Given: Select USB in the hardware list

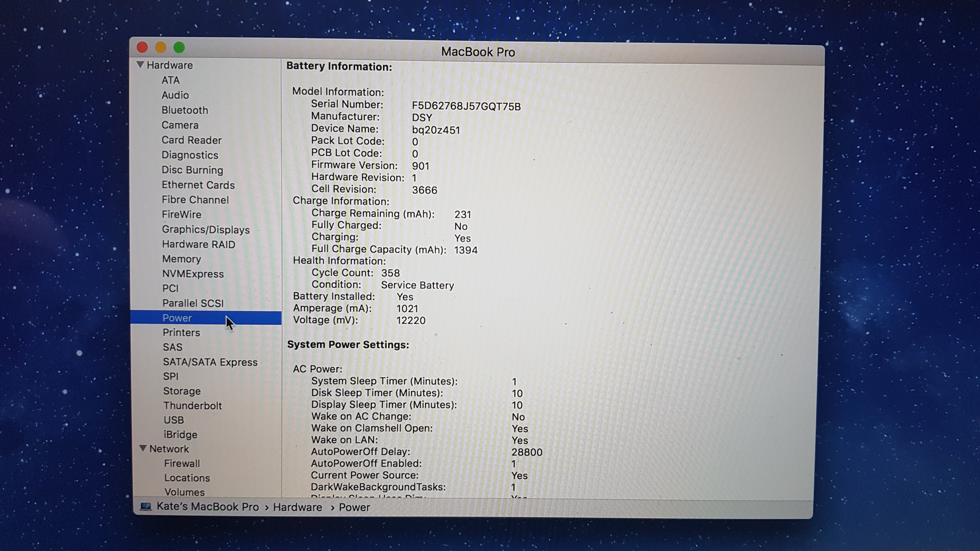Looking at the screenshot, I should [174, 420].
